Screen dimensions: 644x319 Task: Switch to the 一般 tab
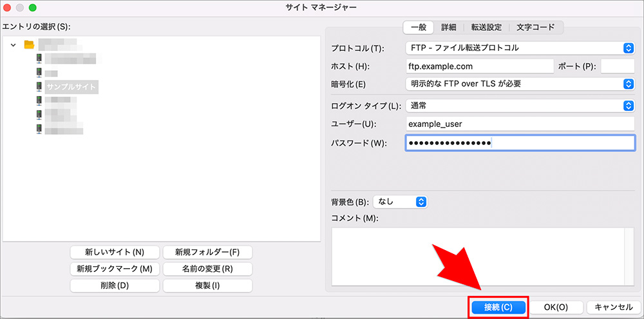(x=419, y=28)
